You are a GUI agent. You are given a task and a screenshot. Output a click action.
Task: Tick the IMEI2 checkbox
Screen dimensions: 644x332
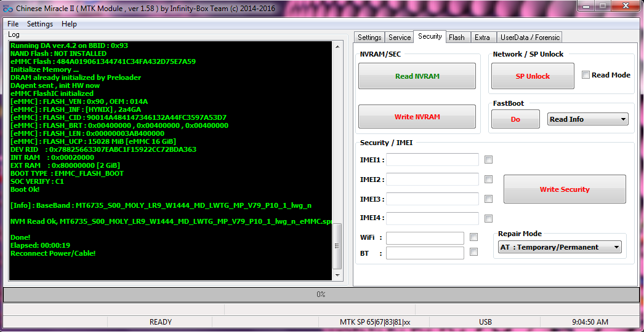(488, 180)
